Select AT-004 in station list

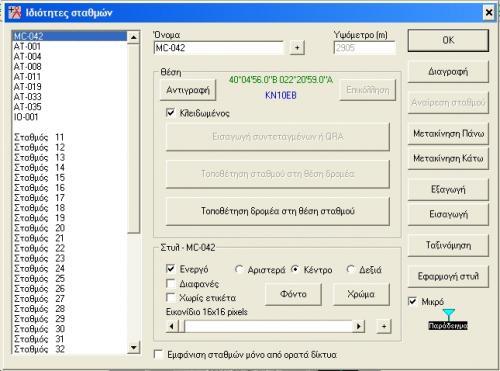point(70,57)
